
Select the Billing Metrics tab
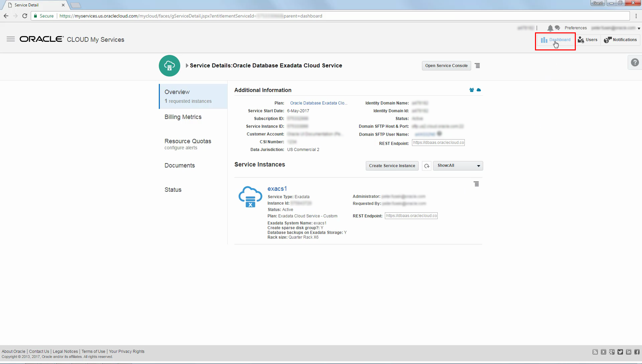183,117
